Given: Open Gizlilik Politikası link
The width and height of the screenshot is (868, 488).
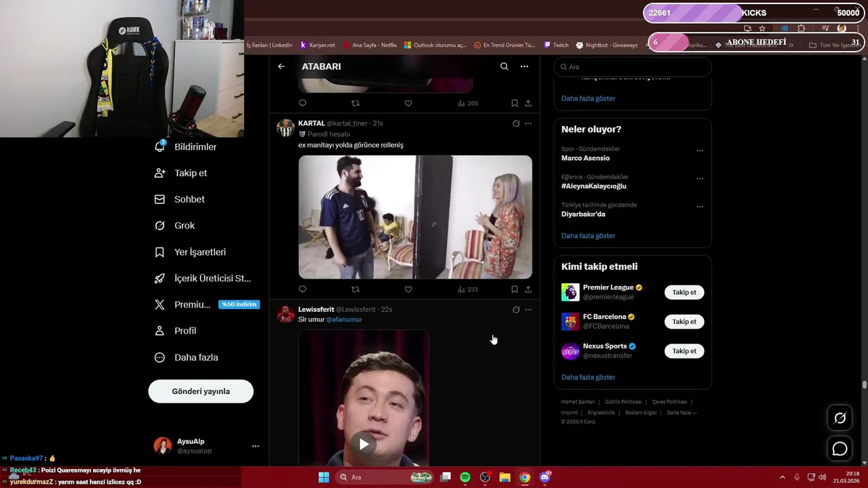Looking at the screenshot, I should coord(623,402).
